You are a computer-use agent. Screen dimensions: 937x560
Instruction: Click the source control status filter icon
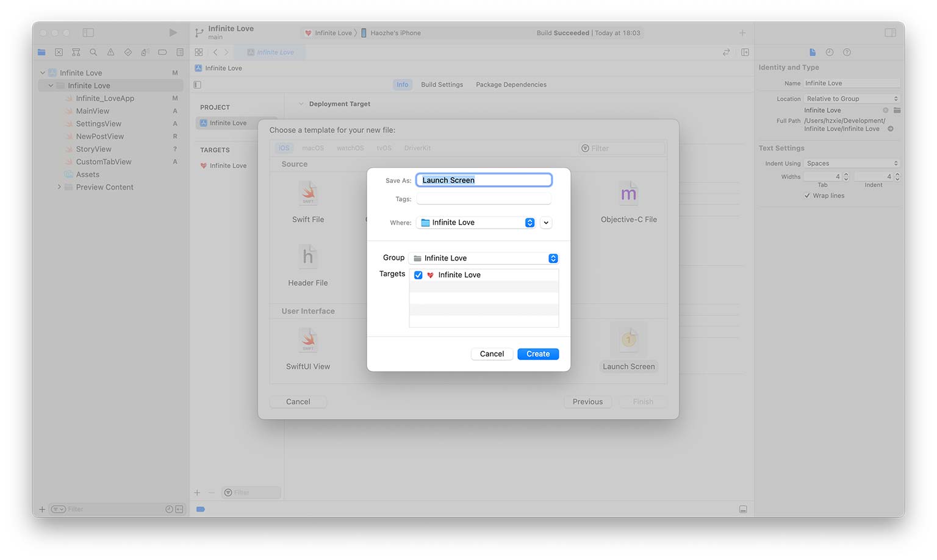(179, 509)
